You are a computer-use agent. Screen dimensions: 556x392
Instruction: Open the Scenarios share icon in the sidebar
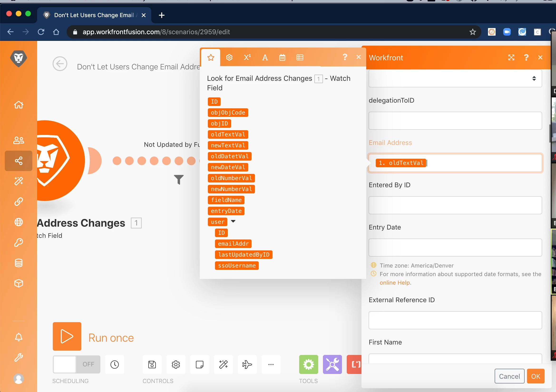point(19,161)
